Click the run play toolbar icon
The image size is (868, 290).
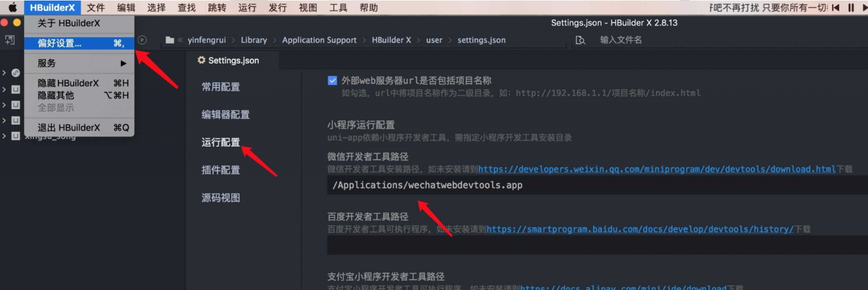142,40
